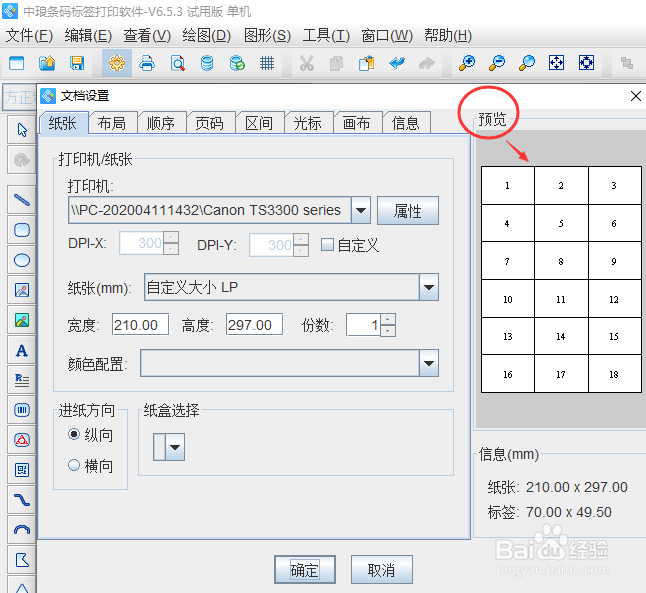Click the database icon with the green checkmark

[x=237, y=63]
